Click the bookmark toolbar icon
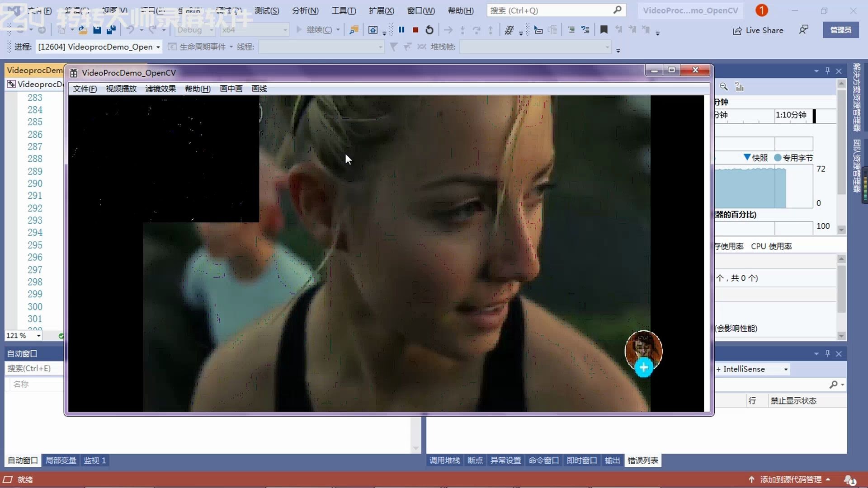Screen dimensions: 868x488 tap(604, 30)
